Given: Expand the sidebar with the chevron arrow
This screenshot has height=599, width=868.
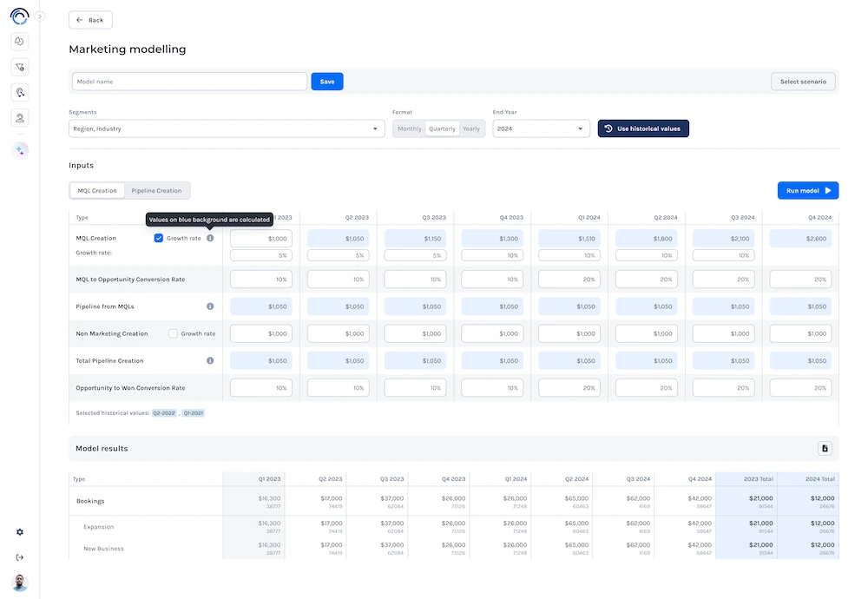Looking at the screenshot, I should click(40, 16).
